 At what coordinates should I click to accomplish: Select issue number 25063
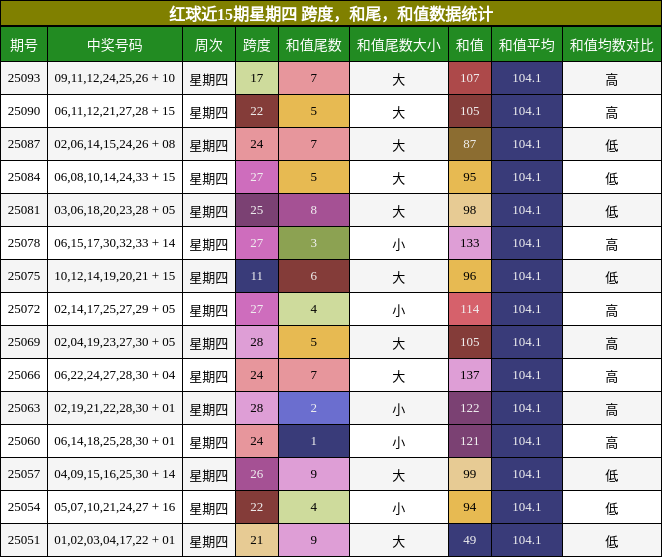point(24,408)
